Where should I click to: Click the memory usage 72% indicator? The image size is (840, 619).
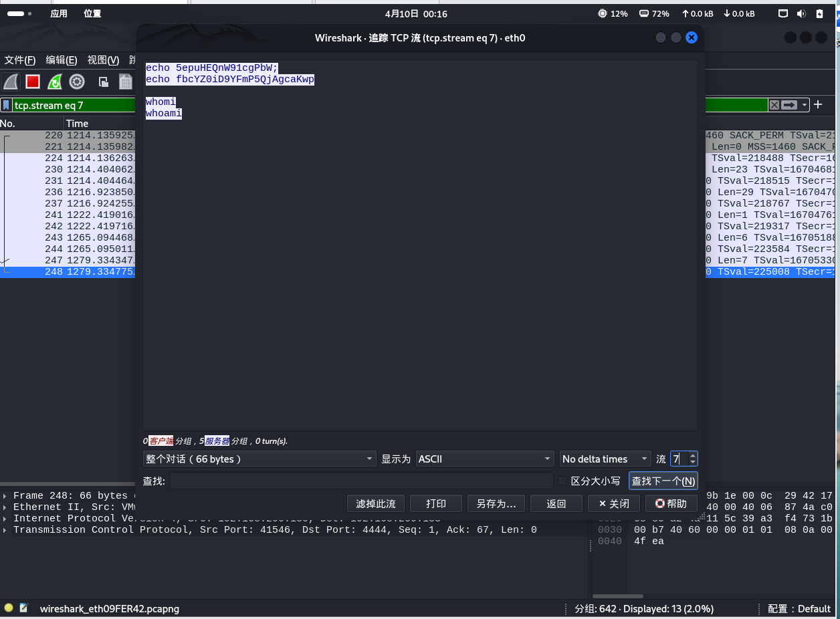(654, 13)
